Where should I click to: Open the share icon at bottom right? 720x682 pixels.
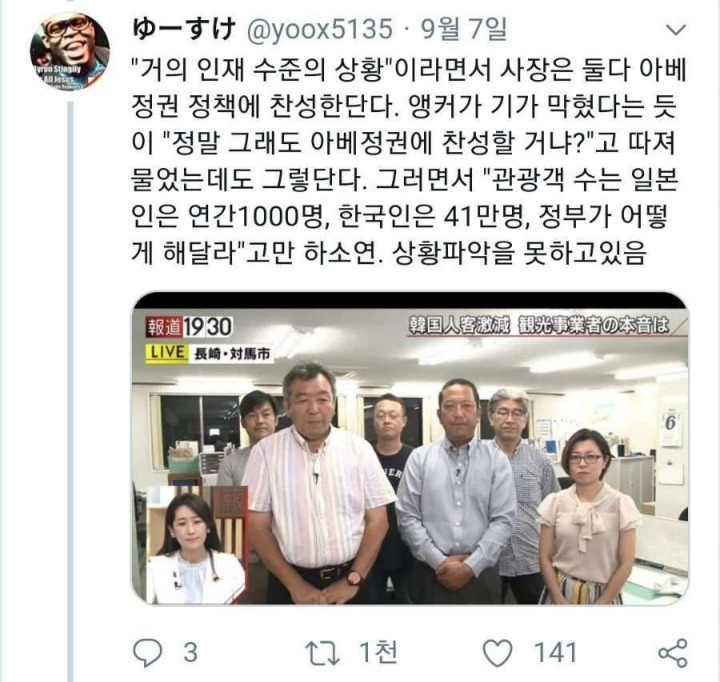(x=673, y=653)
